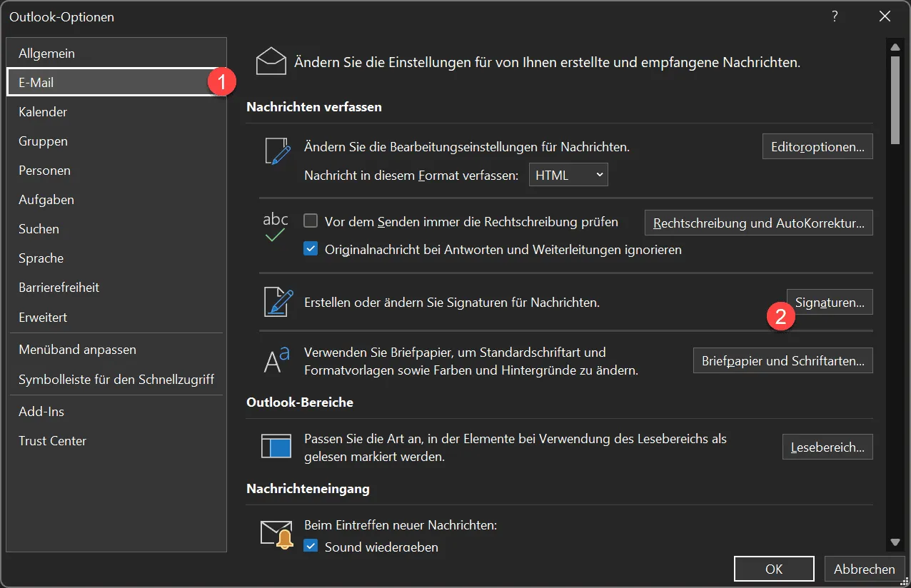
Task: Click the page-with-pencil editing settings icon
Action: coord(277,152)
